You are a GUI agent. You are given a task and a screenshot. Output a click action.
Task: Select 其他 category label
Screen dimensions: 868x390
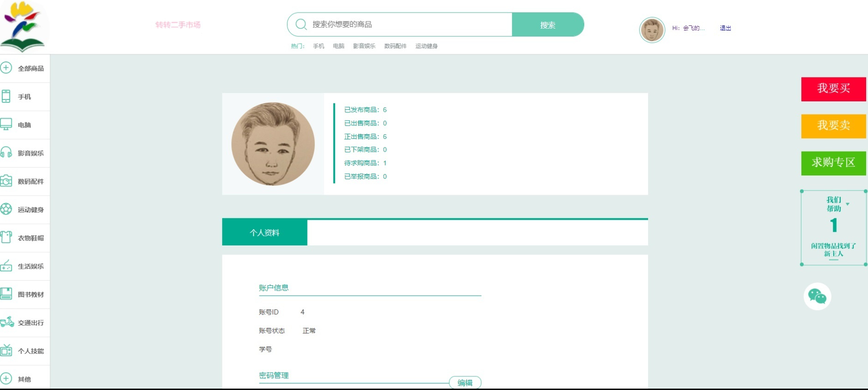click(x=24, y=379)
